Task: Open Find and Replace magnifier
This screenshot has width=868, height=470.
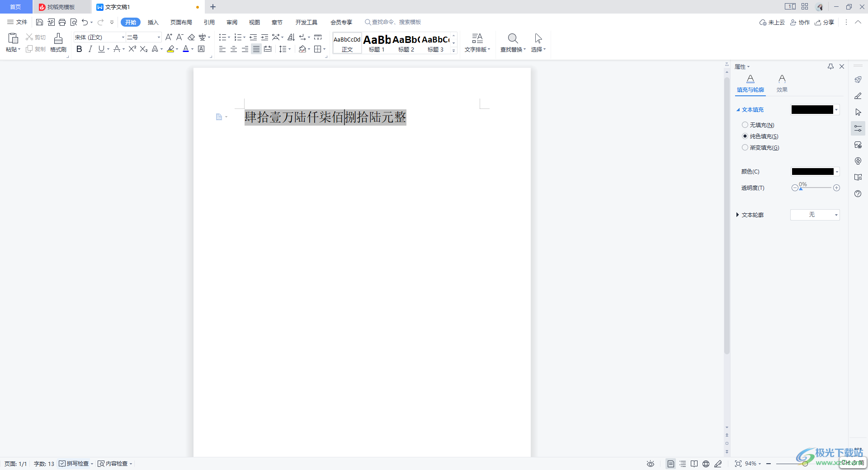Action: tap(513, 38)
